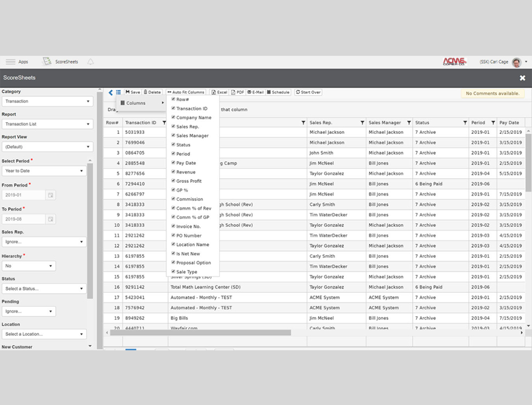The height and width of the screenshot is (405, 532).
Task: Open the Hierarchy dropdown
Action: [29, 266]
